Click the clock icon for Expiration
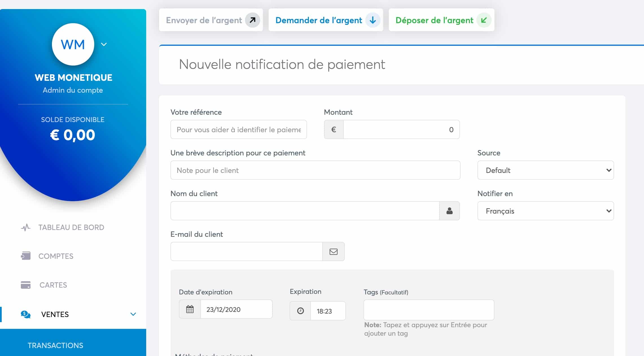 (x=300, y=311)
